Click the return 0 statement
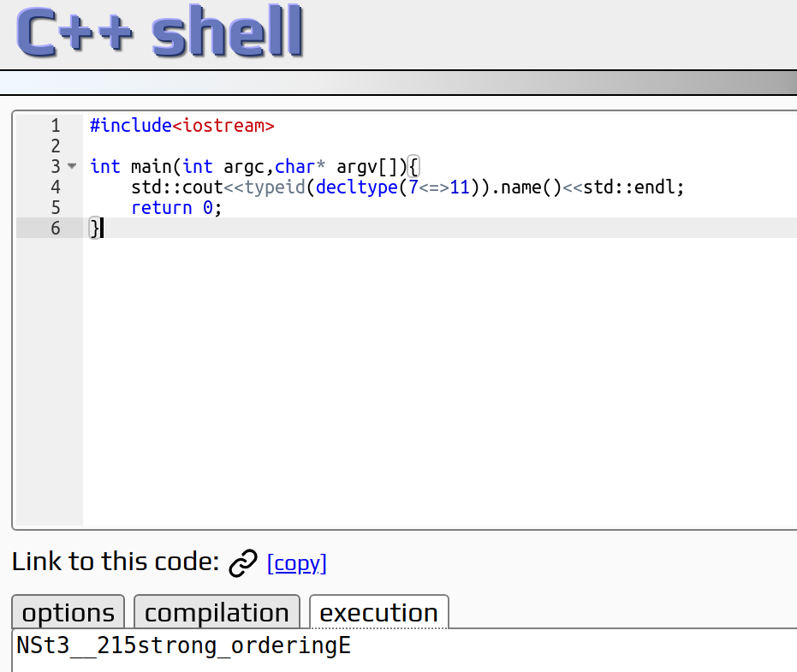797x672 pixels. tap(176, 207)
